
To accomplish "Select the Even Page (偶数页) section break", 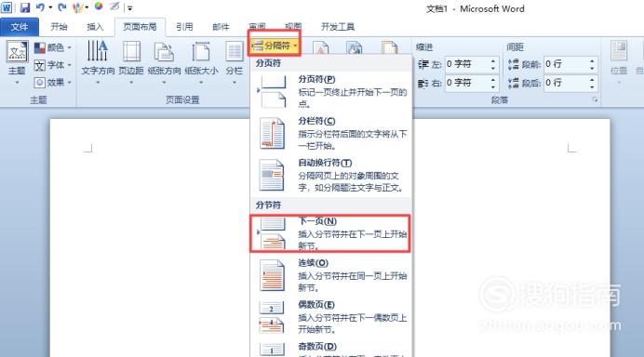I will [331, 317].
